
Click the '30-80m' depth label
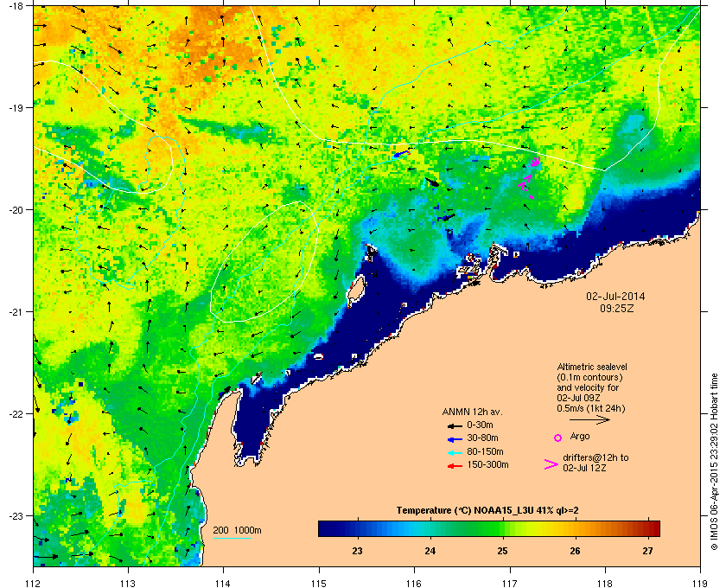tap(482, 438)
